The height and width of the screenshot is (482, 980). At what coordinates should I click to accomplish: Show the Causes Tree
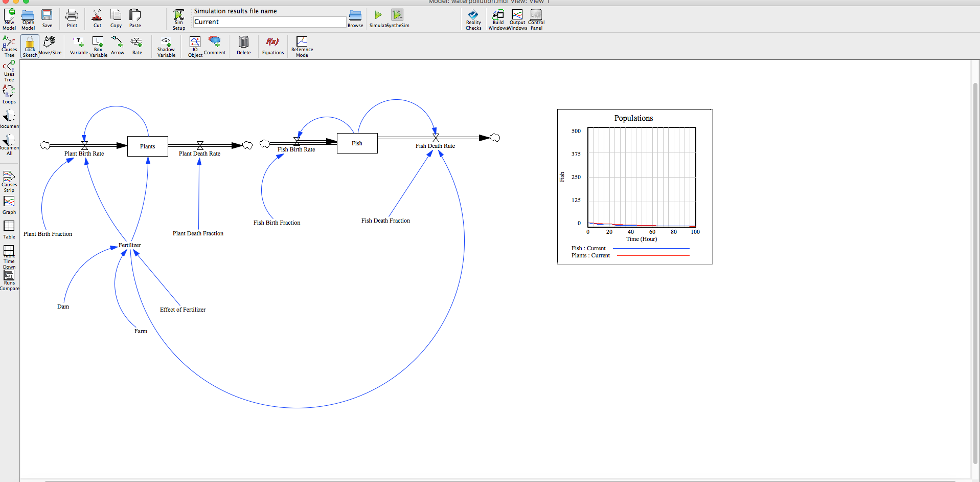pos(9,47)
